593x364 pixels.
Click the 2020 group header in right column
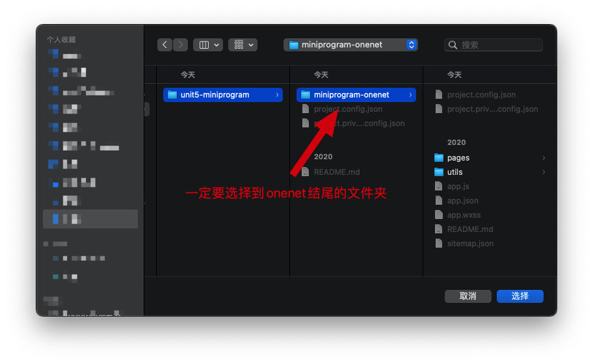tap(456, 142)
